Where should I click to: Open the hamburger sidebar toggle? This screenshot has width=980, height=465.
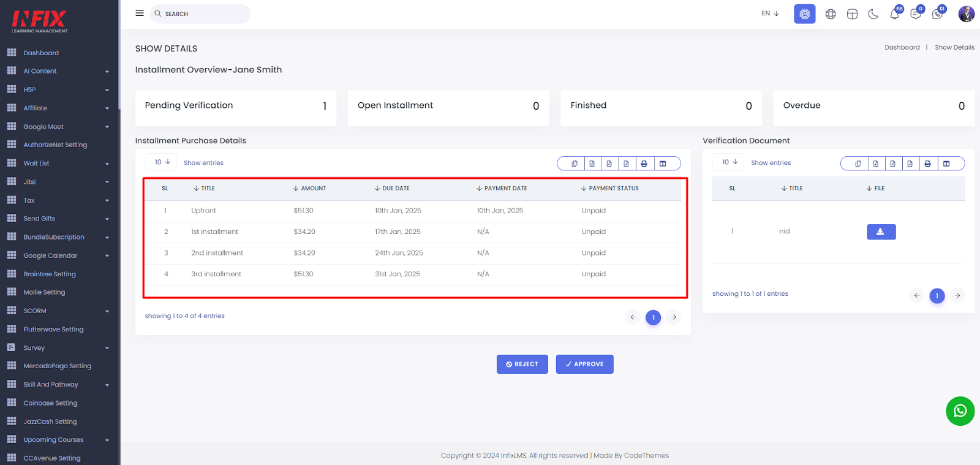pyautogui.click(x=140, y=13)
